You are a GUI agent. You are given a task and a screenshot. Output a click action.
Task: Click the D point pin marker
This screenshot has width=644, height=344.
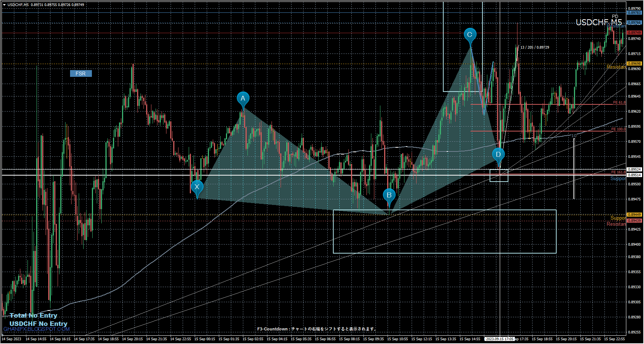point(498,154)
